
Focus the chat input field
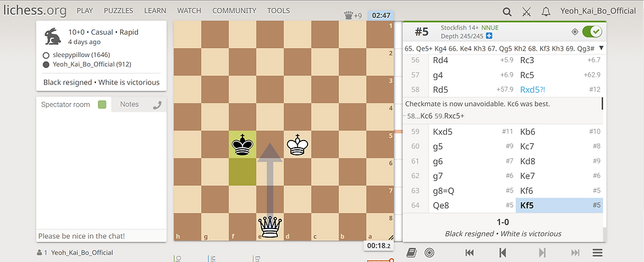click(101, 236)
